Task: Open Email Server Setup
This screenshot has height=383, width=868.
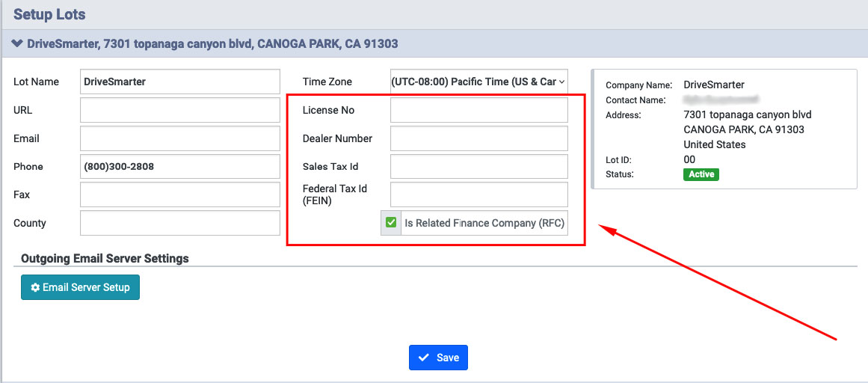Action: coord(80,287)
